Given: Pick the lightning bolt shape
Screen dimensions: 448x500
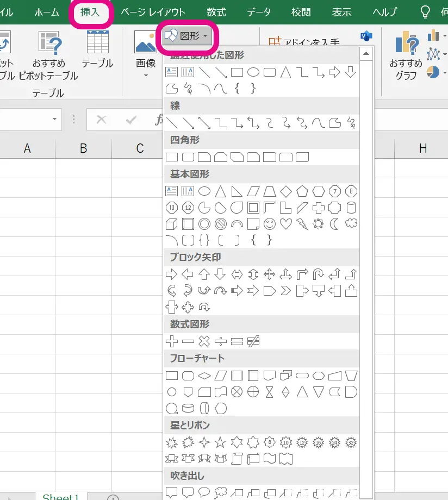Looking at the screenshot, I should [x=302, y=223].
